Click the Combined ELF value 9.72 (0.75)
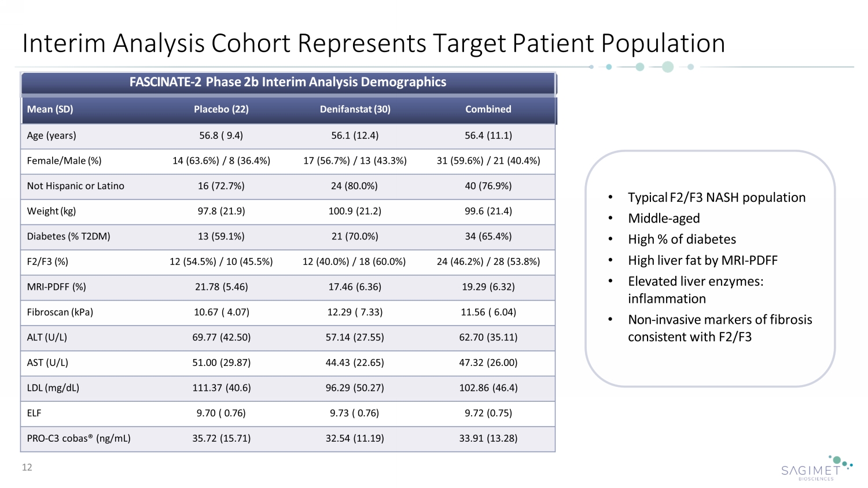The image size is (868, 488). click(488, 413)
